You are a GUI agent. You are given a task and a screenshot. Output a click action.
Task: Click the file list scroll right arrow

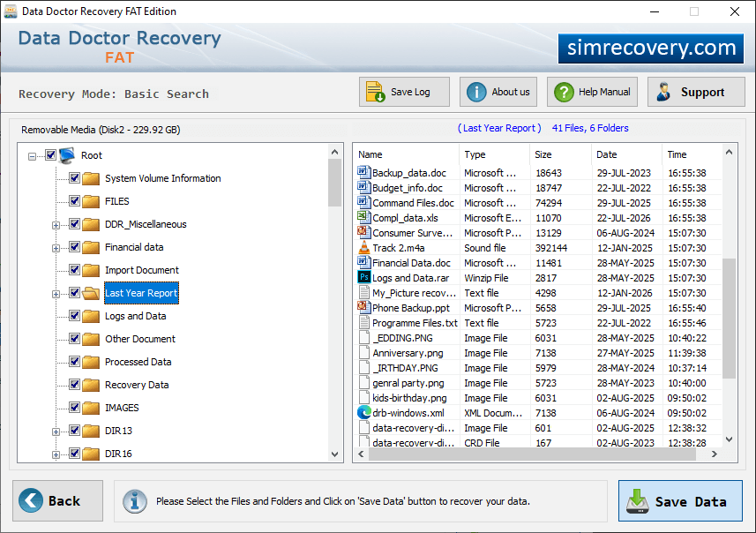coord(715,454)
